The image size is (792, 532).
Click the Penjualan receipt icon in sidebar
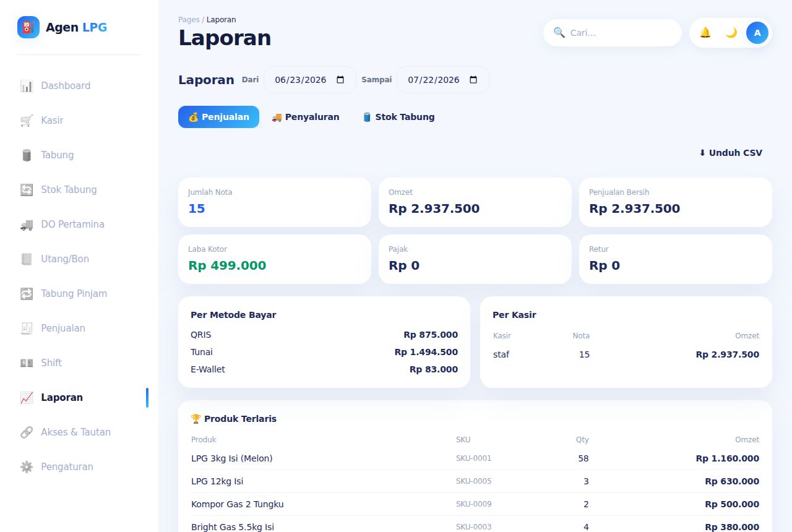click(27, 328)
